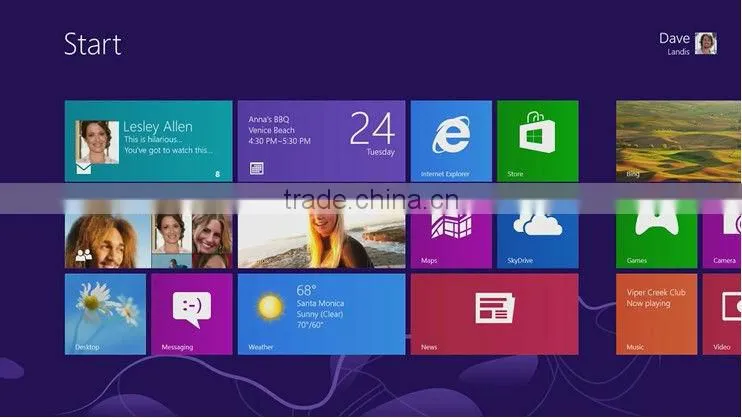The width and height of the screenshot is (742, 418).
Task: Open Anna's BBQ calendar event tile
Action: [321, 141]
